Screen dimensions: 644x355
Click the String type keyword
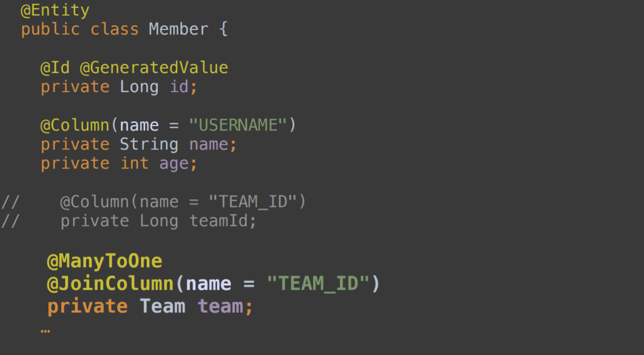pyautogui.click(x=149, y=144)
